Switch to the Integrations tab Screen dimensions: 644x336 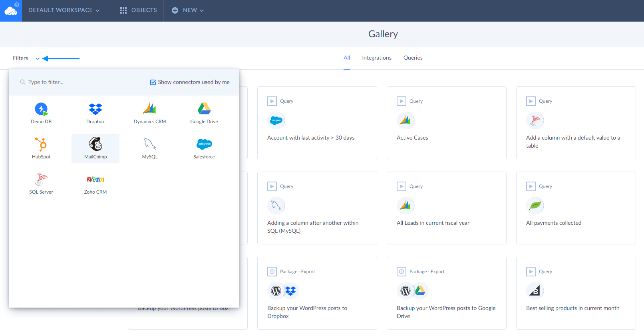click(x=377, y=58)
